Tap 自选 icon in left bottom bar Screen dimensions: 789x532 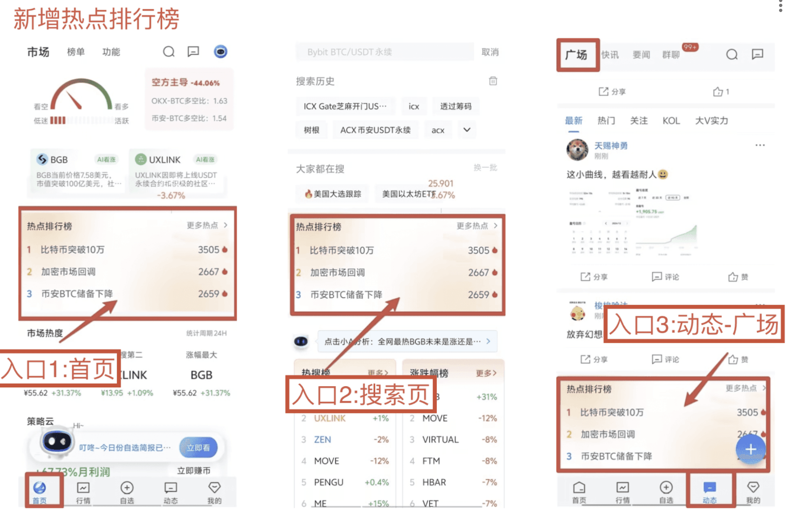[127, 493]
